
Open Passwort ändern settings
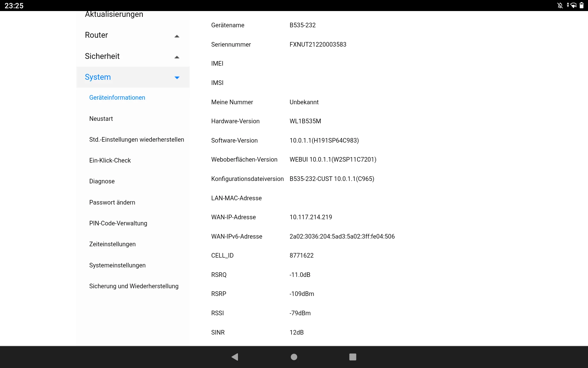point(112,202)
